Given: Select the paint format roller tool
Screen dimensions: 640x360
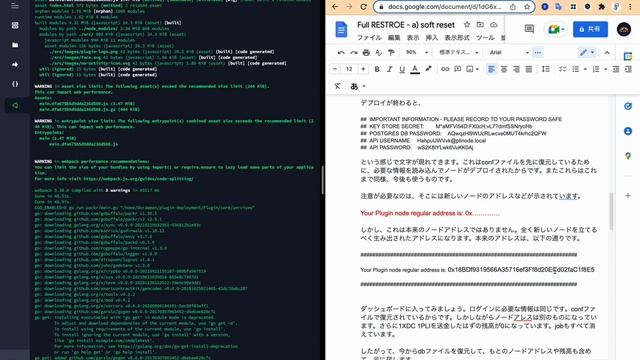Looking at the screenshot, I should pyautogui.click(x=391, y=53).
